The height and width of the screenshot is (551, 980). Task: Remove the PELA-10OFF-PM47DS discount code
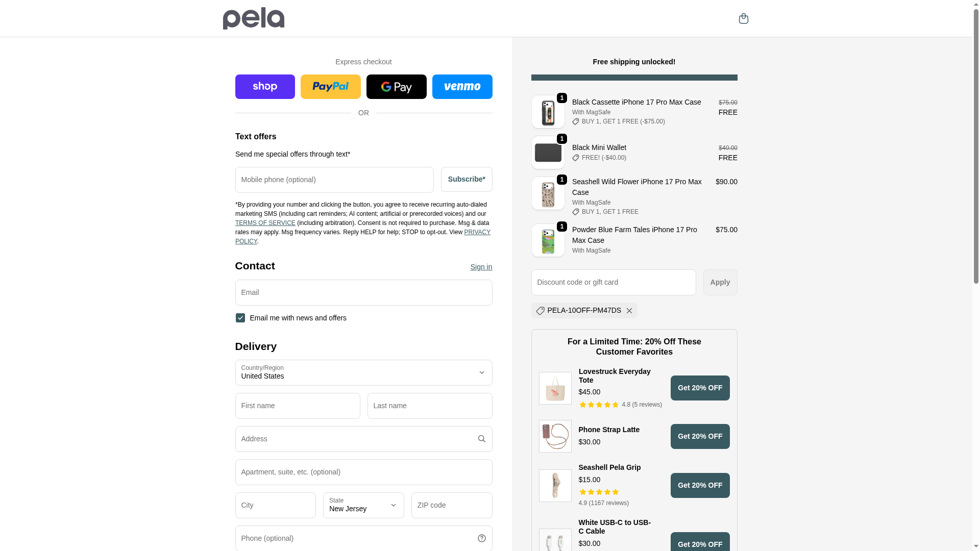pos(629,311)
